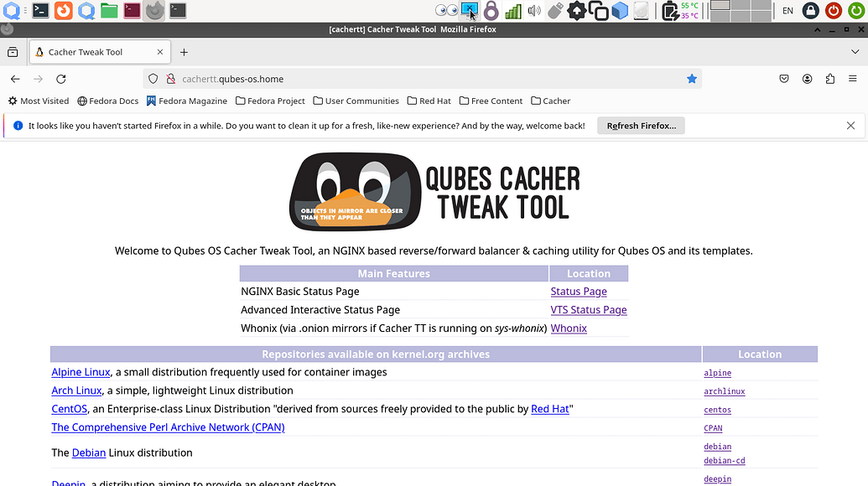Open the maroon terminal launcher
868x486 pixels.
pyautogui.click(x=132, y=11)
